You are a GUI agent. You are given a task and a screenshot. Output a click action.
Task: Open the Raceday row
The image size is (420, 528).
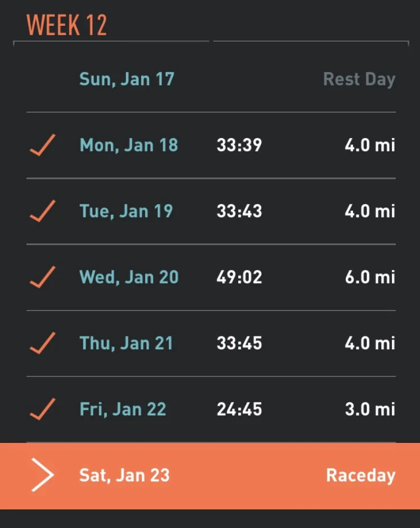pyautogui.click(x=210, y=476)
